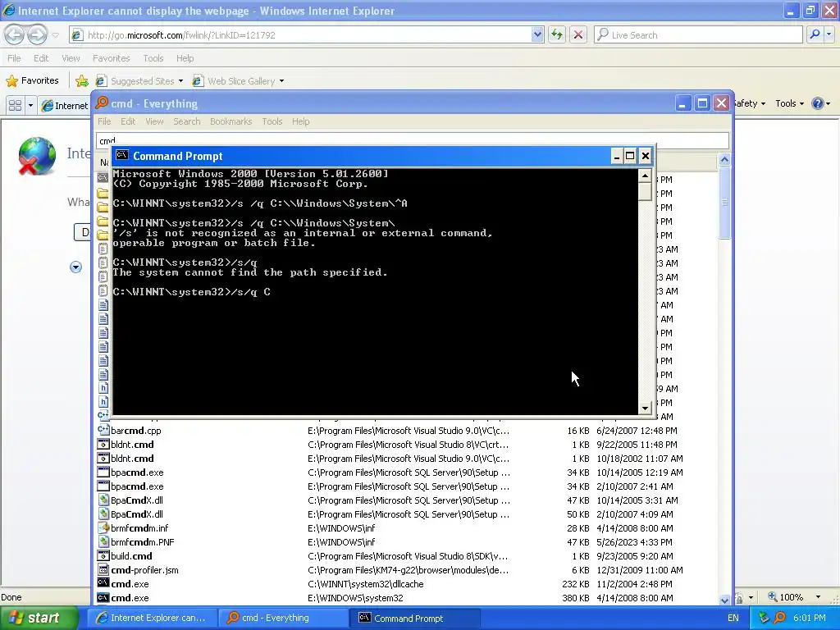This screenshot has height=630, width=840.
Task: Click Command Prompt scrollbar up arrow
Action: tap(645, 176)
